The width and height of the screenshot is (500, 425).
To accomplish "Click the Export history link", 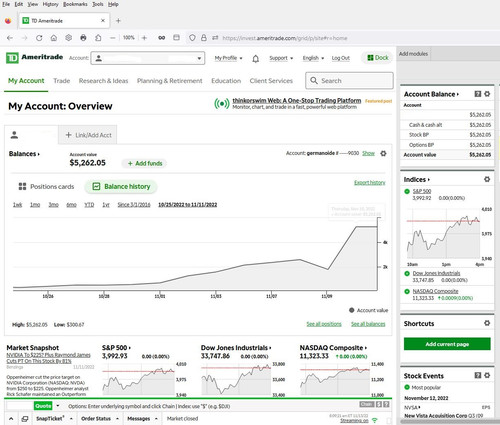I will pyautogui.click(x=370, y=183).
